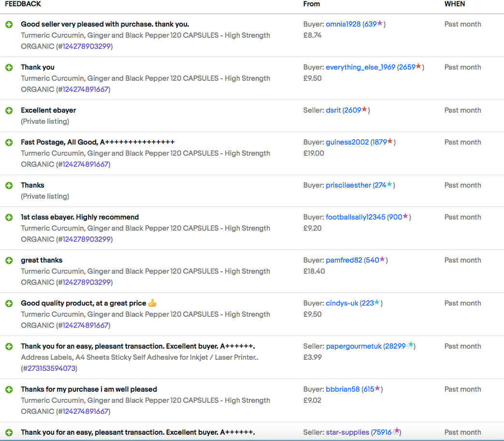Image resolution: width=504 pixels, height=441 pixels.
Task: Click the green plus icon beside "great thanks"
Action: coord(9,260)
